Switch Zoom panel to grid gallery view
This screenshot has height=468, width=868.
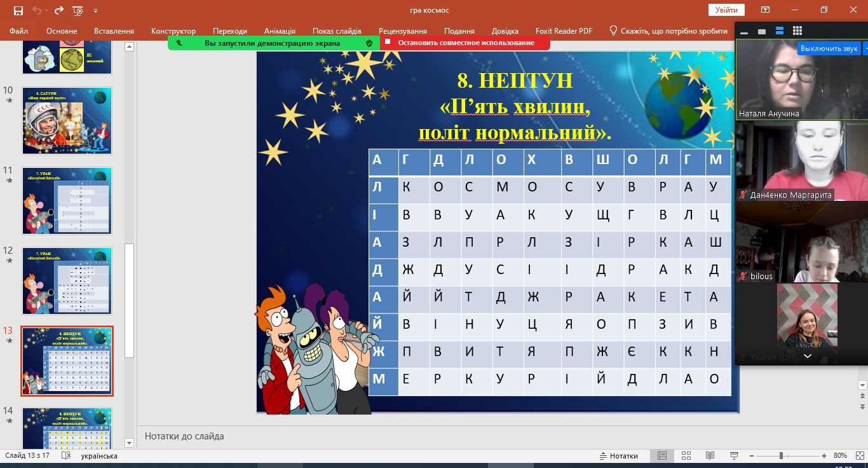click(x=797, y=31)
